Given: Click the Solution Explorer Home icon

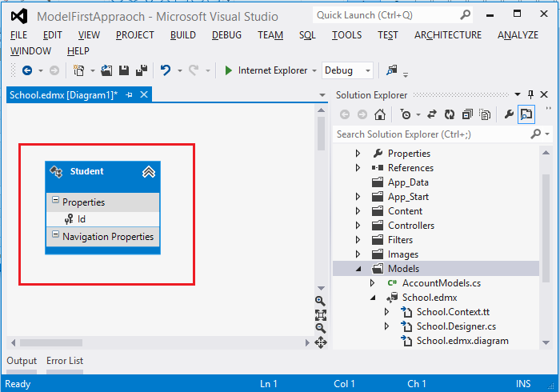Looking at the screenshot, I should pos(380,114).
